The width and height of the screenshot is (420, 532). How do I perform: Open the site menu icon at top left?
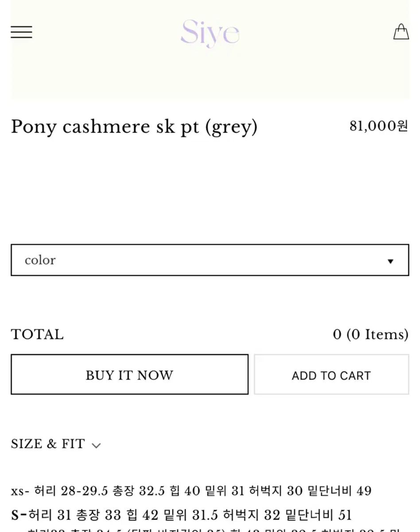pos(21,32)
